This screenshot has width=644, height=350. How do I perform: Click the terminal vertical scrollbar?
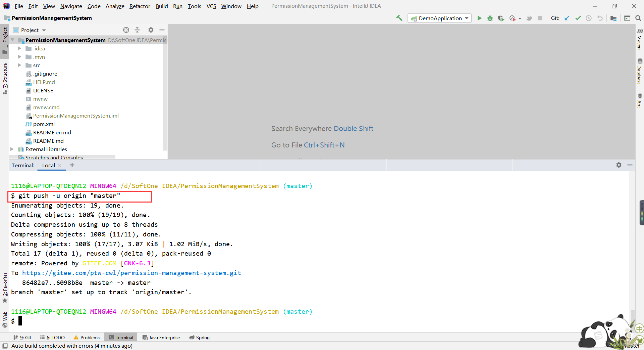click(x=633, y=319)
